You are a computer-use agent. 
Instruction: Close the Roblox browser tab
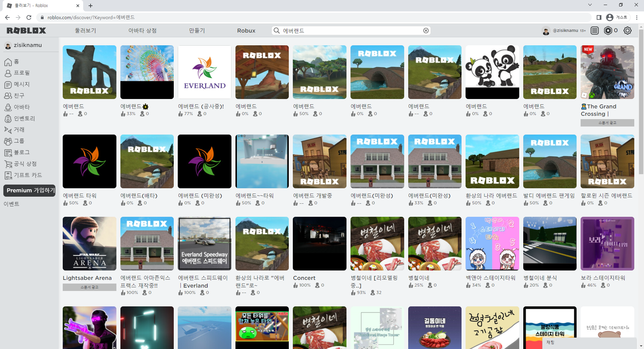78,6
